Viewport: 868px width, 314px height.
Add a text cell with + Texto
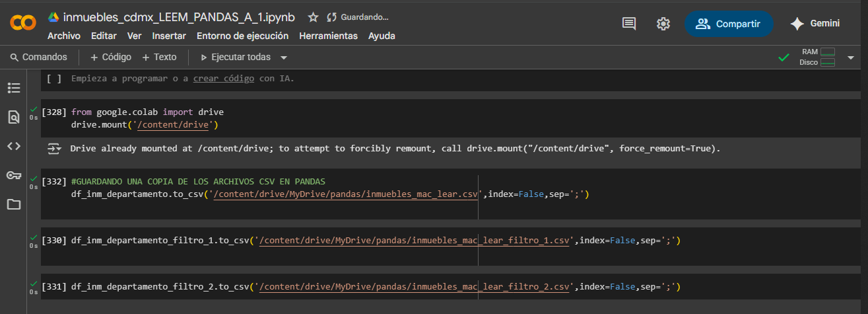(x=159, y=58)
